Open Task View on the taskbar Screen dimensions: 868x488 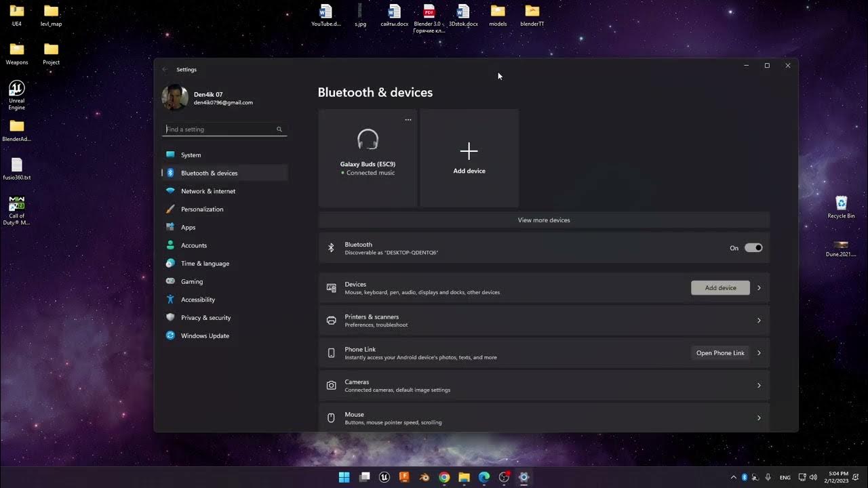pos(364,477)
